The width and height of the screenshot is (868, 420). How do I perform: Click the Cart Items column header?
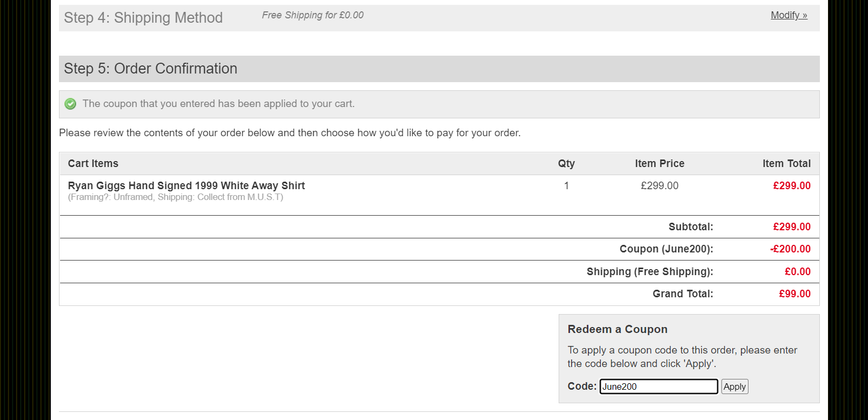click(x=93, y=163)
